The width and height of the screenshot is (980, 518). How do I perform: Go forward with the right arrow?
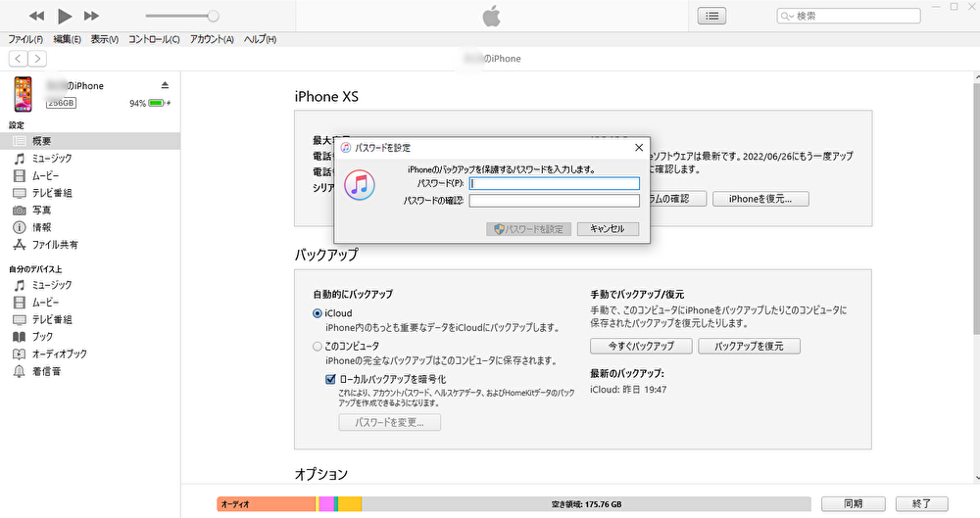37,59
